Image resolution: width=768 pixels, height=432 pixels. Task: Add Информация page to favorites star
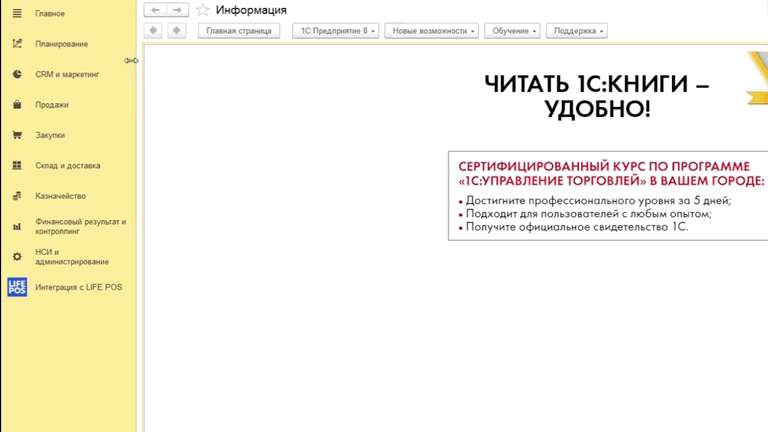coord(203,10)
